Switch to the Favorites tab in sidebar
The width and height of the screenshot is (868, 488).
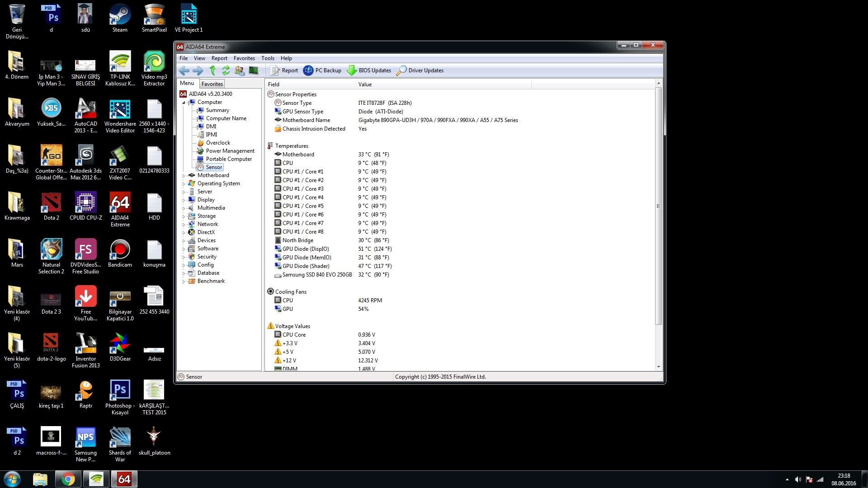click(212, 84)
